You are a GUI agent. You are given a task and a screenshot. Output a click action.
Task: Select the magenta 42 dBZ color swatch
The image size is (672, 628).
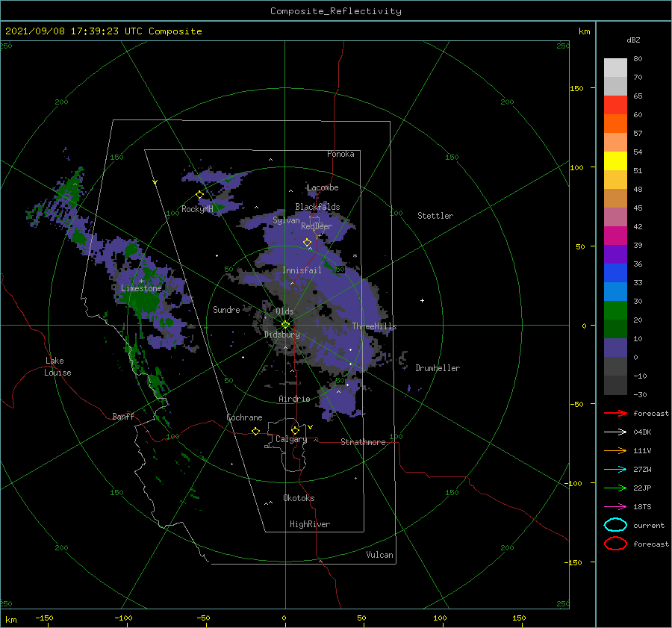[x=615, y=235]
